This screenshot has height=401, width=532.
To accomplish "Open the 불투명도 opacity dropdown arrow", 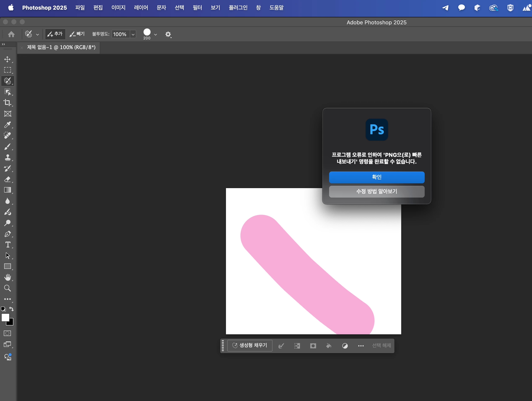I will coord(133,34).
